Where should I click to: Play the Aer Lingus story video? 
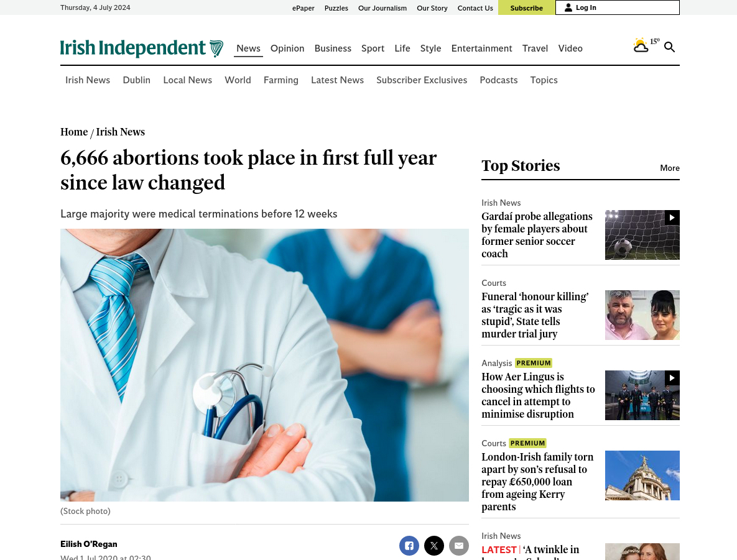(x=672, y=378)
